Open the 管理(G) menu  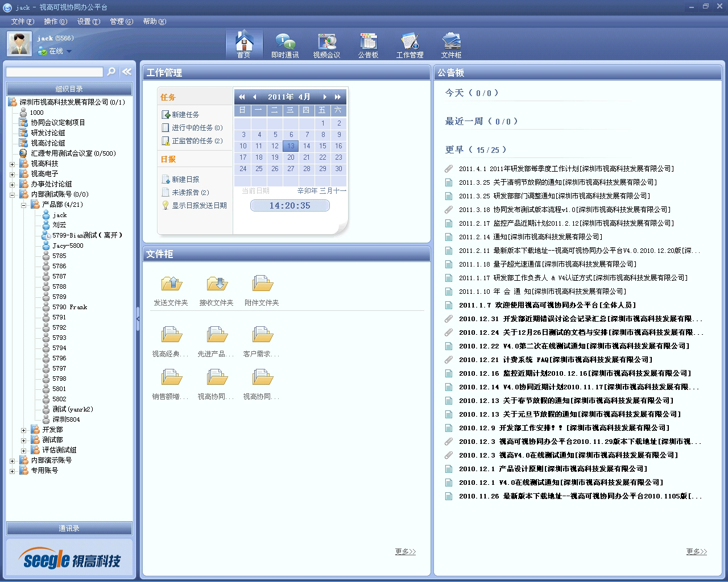(x=121, y=22)
